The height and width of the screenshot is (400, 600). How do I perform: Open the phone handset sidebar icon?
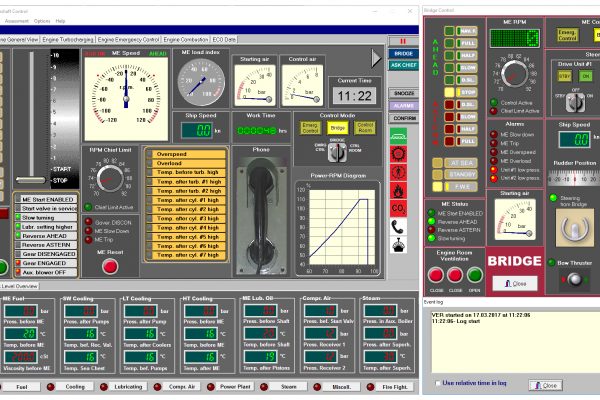click(398, 227)
